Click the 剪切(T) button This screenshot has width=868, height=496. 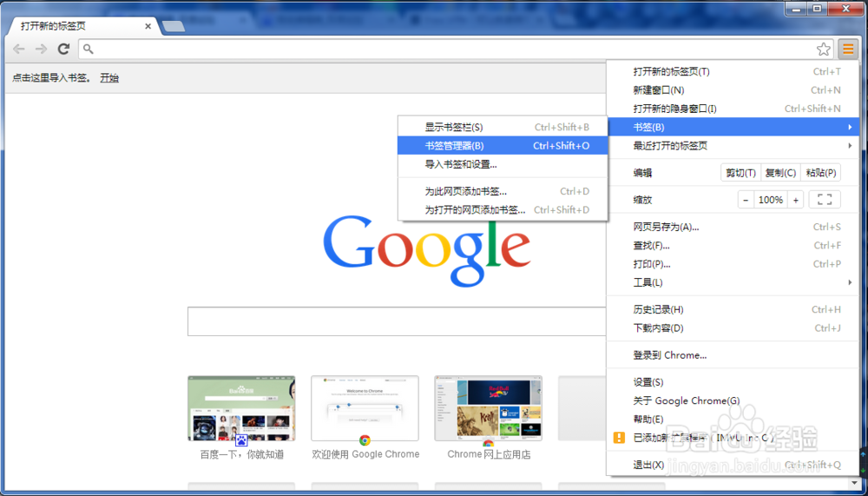[740, 173]
